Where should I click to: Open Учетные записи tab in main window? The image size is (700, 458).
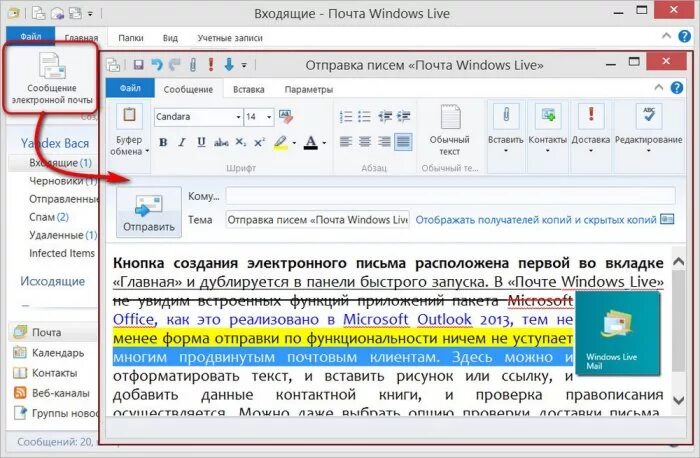coord(230,38)
